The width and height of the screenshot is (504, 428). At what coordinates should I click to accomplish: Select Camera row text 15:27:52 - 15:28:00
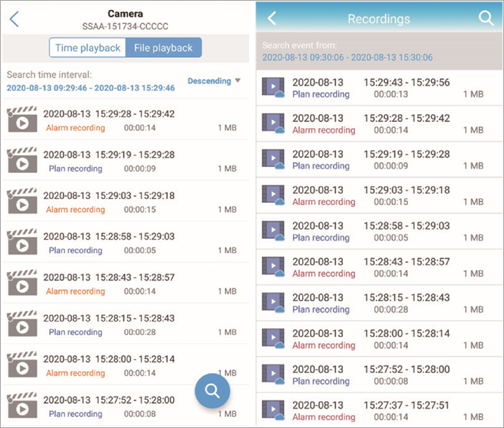(x=135, y=400)
